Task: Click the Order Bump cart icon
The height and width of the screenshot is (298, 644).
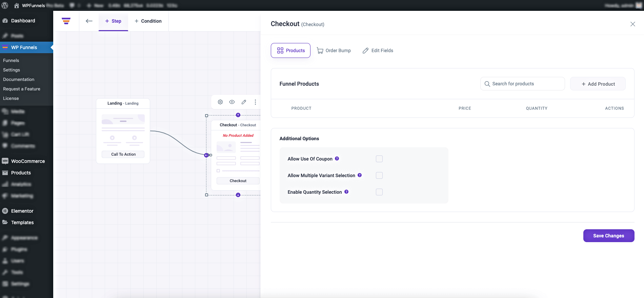Action: pyautogui.click(x=320, y=50)
